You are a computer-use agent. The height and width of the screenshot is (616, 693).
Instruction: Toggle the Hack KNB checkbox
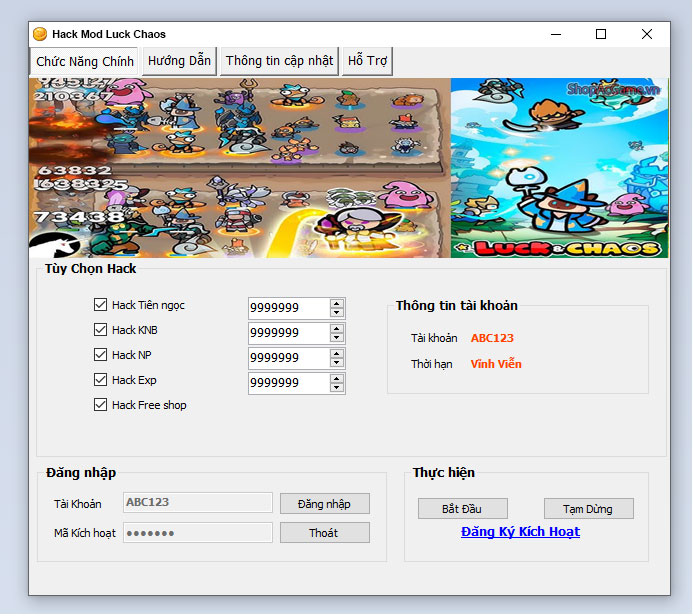pyautogui.click(x=100, y=330)
